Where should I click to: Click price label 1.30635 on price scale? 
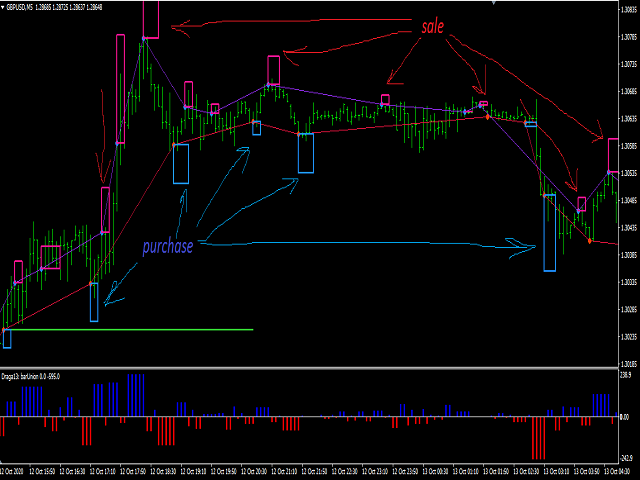tap(629, 119)
